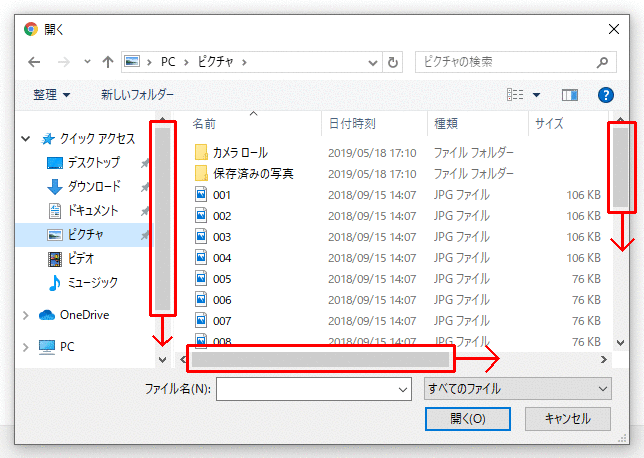Click the horizontal scrollbar in file list
644x458 pixels.
click(x=320, y=358)
